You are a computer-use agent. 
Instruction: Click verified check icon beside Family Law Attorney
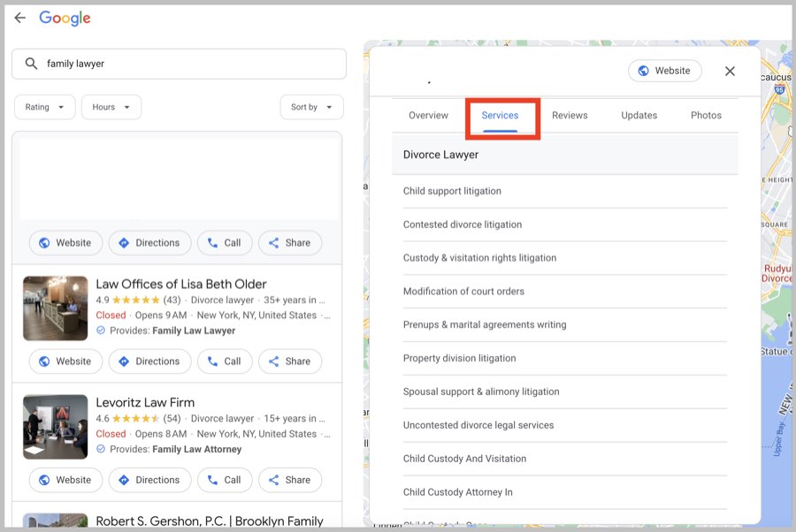click(x=101, y=449)
